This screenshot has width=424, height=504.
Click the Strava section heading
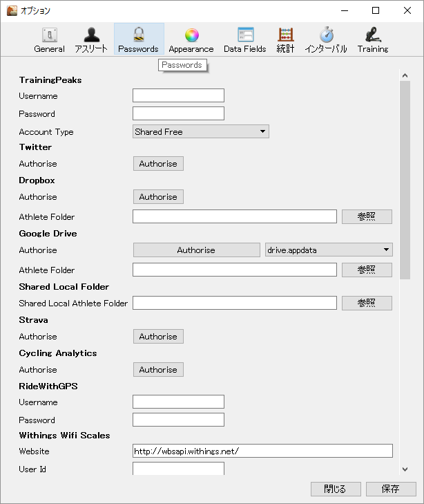pos(33,320)
